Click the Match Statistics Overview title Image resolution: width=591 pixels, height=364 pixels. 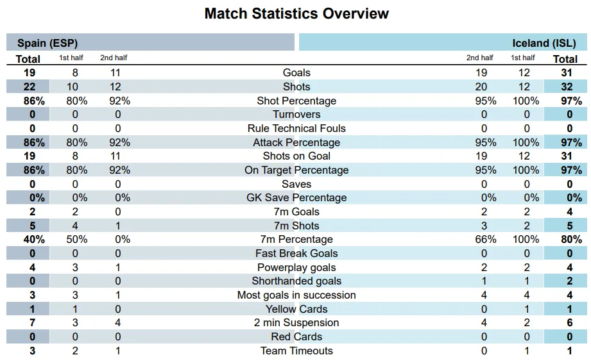point(296,13)
